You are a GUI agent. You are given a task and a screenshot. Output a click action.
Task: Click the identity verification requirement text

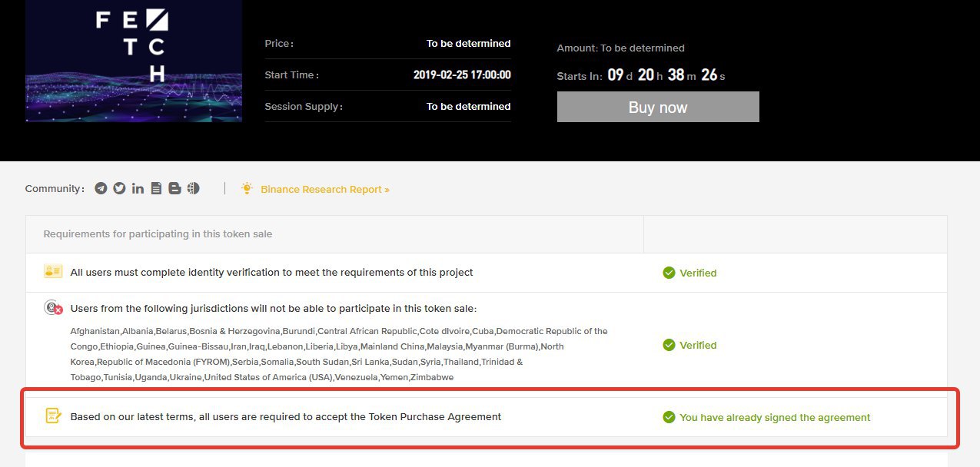272,272
